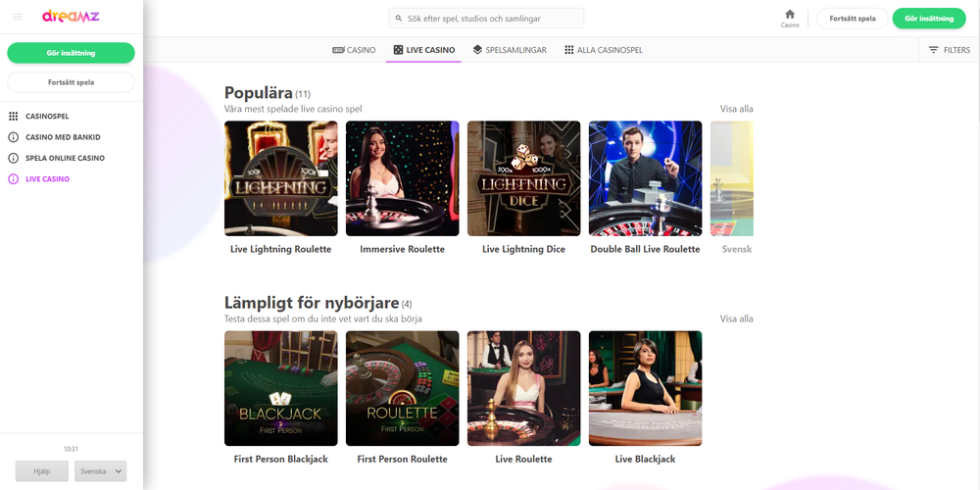
Task: Click info icon beside Live Casino sidebar item
Action: pos(13,179)
